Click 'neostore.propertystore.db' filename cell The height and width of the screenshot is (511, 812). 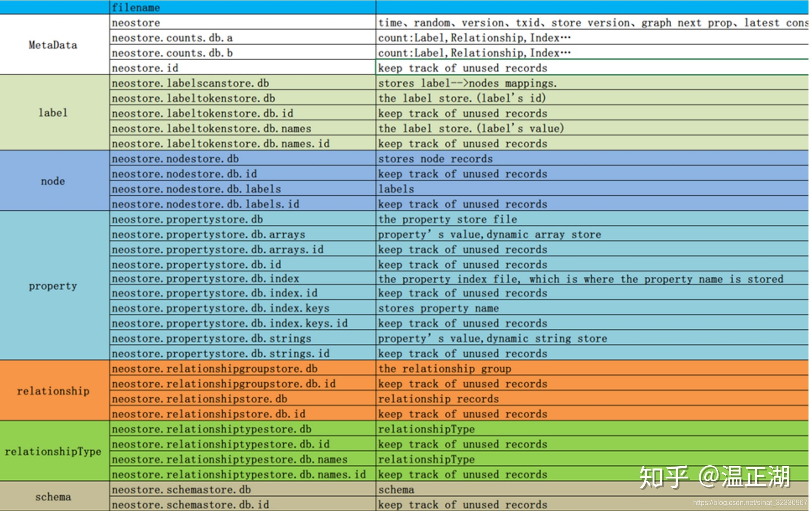[x=242, y=219]
